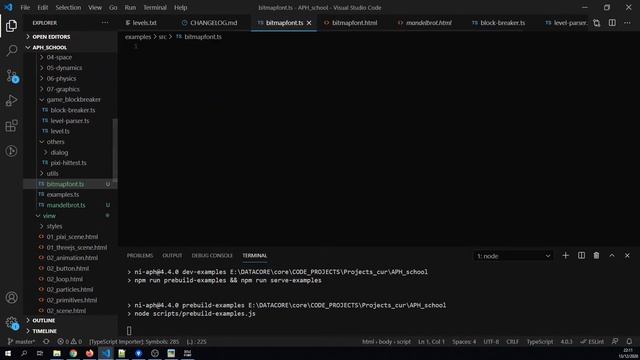This screenshot has height=360, width=640.
Task: Click the feedback icon in status bar
Action: coord(615,342)
